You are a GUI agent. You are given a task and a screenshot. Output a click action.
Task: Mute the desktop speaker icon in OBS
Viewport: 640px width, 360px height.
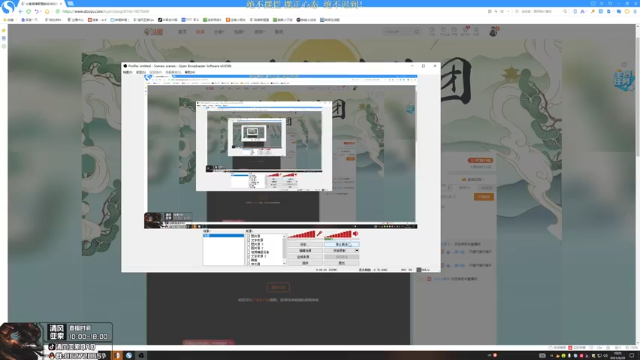click(x=356, y=234)
